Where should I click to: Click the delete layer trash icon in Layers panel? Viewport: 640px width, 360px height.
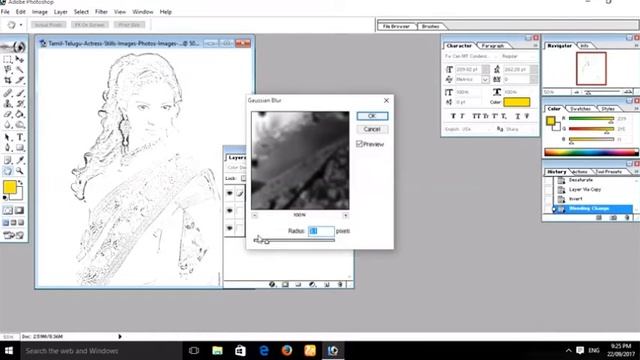tap(340, 284)
